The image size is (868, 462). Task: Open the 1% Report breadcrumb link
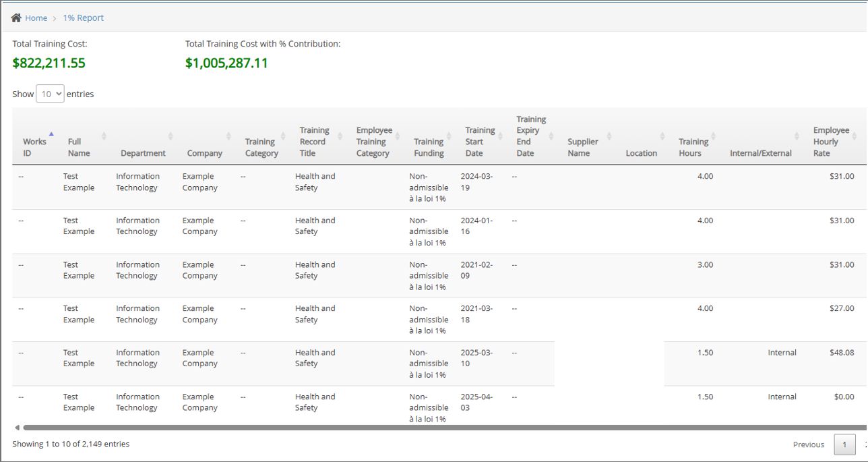coord(84,18)
